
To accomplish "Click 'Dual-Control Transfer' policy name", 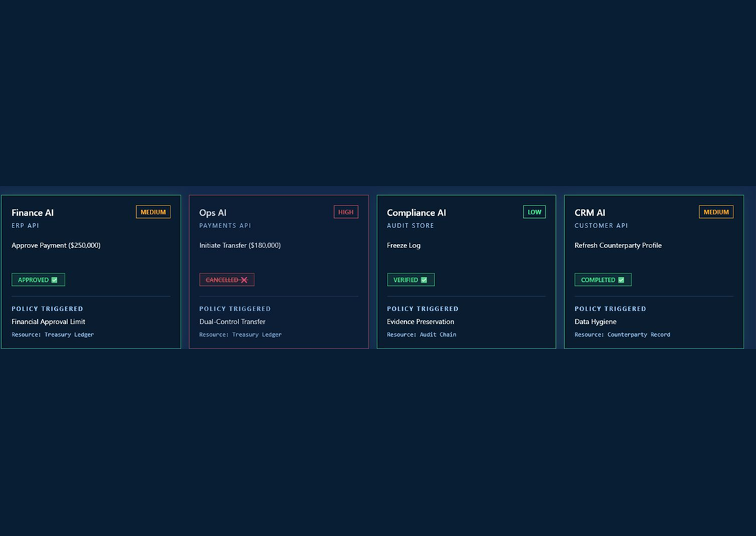I will point(232,322).
